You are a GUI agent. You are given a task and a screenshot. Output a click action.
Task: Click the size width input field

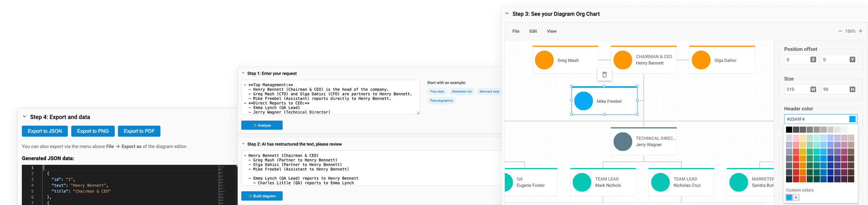pos(796,89)
